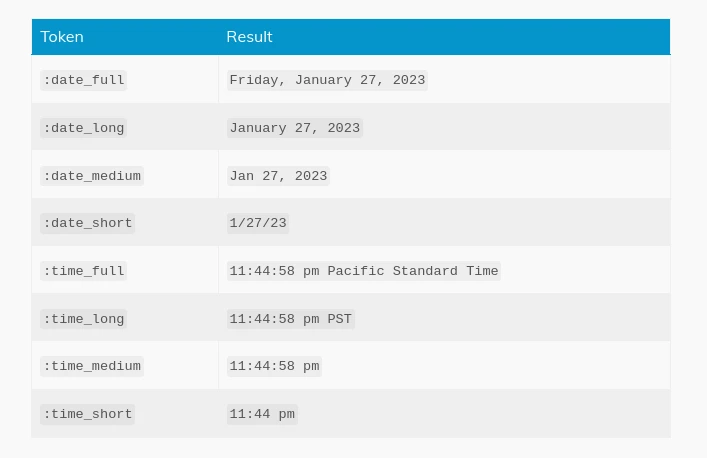Click the Friday, January 27, 2023 result
Viewport: 707px width, 458px height.
tap(327, 80)
